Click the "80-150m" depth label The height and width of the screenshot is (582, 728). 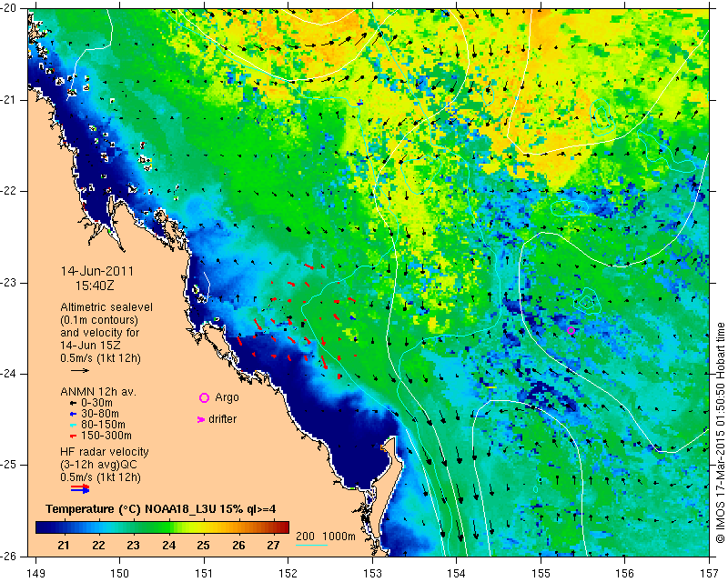coord(103,424)
